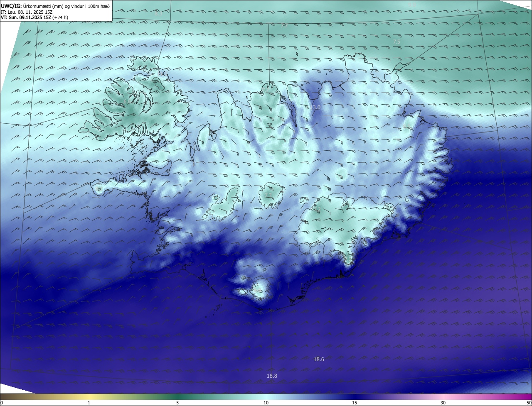Click the 7.3 value label on the glacier
Screen dimensions: 532x406
[x=268, y=195]
